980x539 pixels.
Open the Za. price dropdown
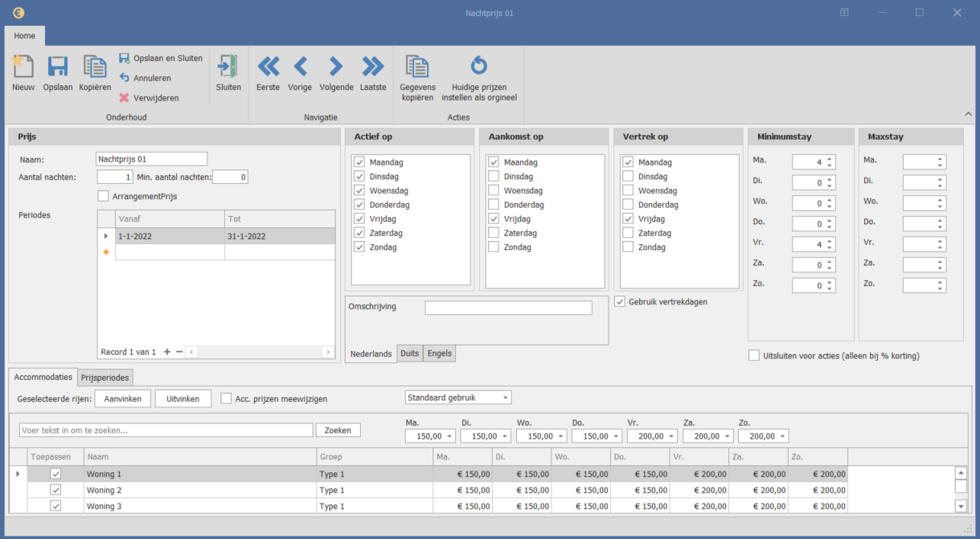pyautogui.click(x=726, y=436)
